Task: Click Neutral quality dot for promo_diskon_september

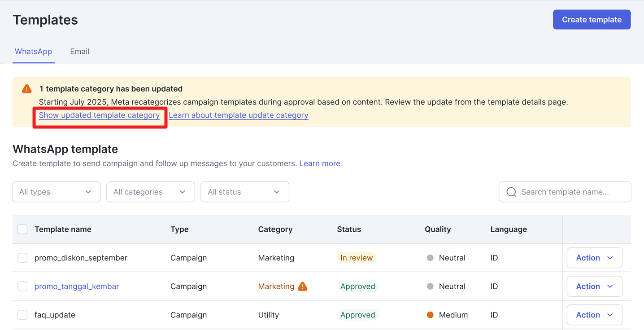Action: pyautogui.click(x=430, y=258)
